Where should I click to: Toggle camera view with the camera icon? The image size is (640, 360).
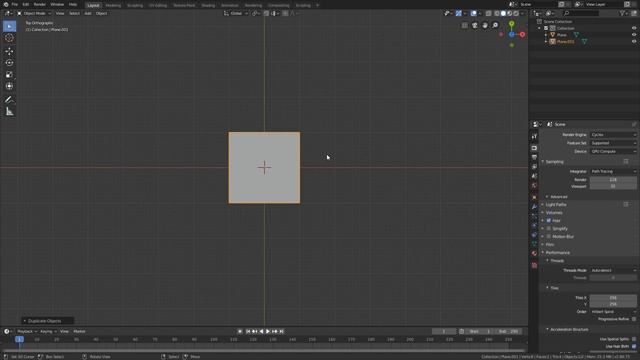pyautogui.click(x=475, y=25)
